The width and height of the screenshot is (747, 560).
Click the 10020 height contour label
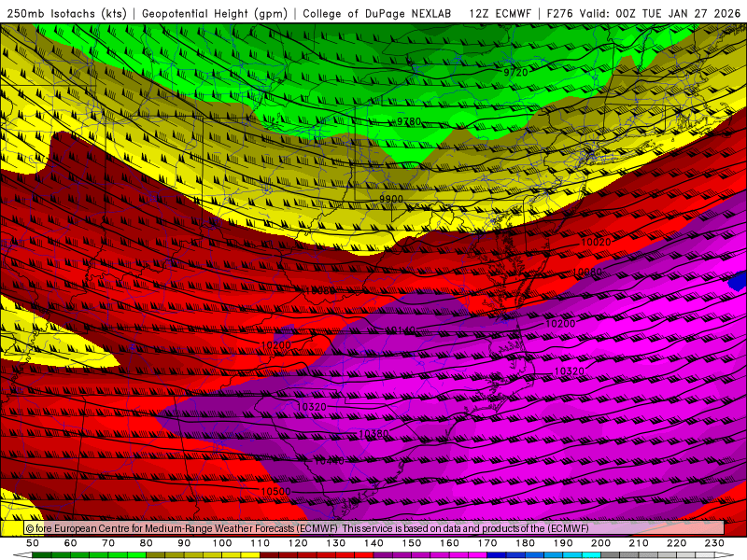(x=596, y=243)
